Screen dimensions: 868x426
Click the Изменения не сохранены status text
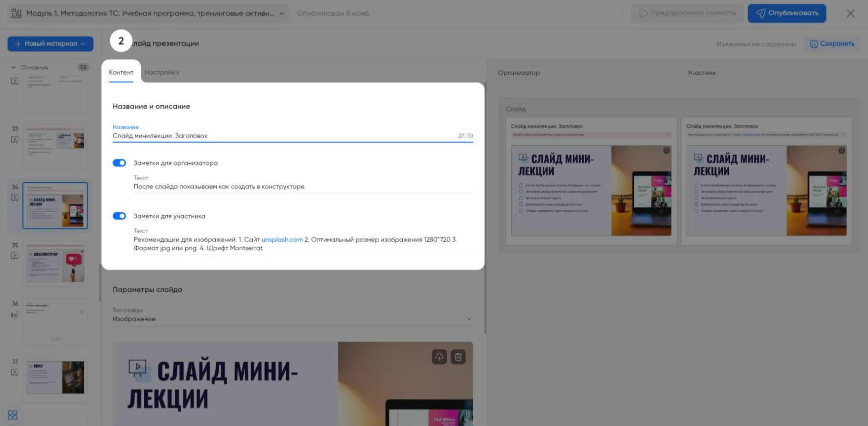[756, 44]
